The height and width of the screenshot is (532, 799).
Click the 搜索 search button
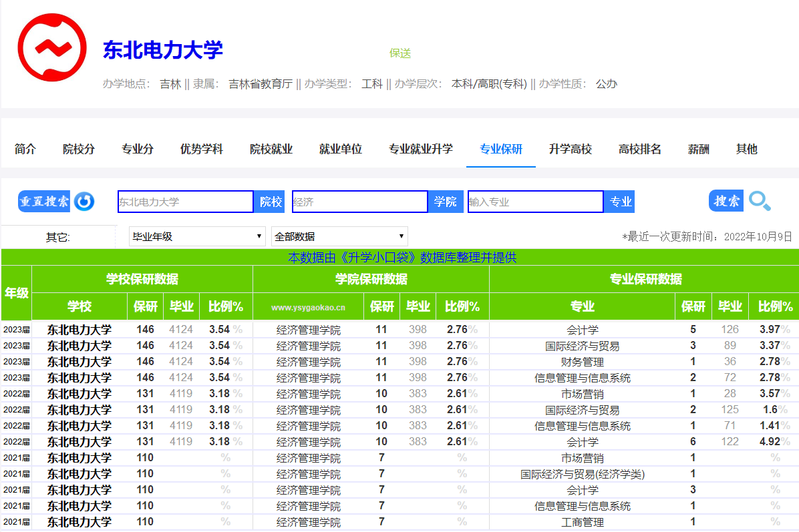[x=726, y=200]
